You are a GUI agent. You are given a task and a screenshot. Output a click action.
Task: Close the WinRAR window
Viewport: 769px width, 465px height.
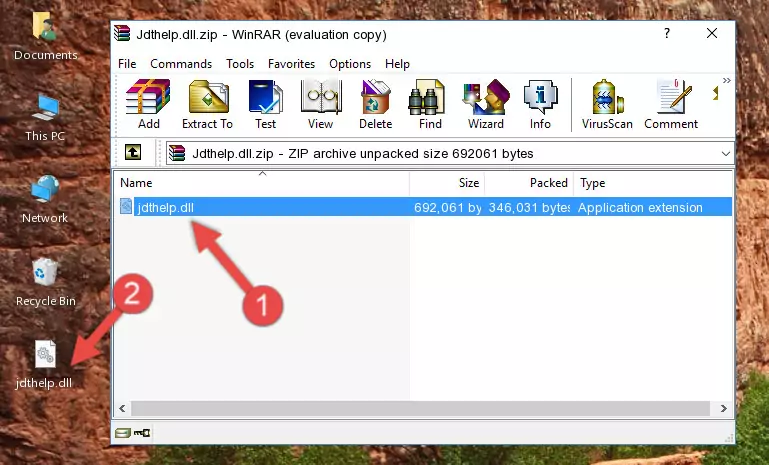(712, 33)
